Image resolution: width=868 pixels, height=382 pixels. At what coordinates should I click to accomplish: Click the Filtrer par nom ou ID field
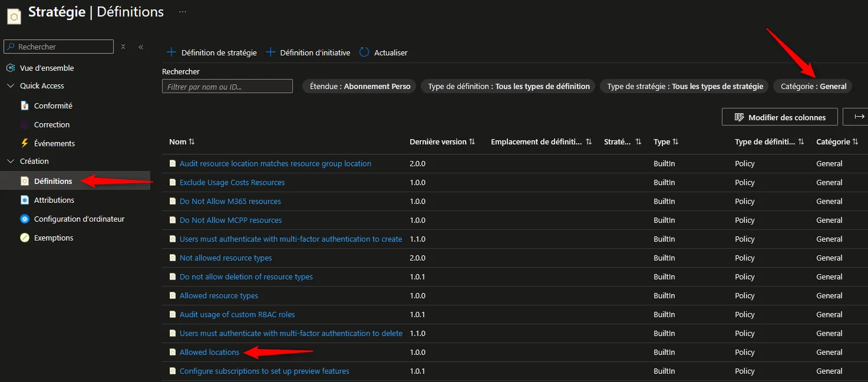[x=227, y=86]
